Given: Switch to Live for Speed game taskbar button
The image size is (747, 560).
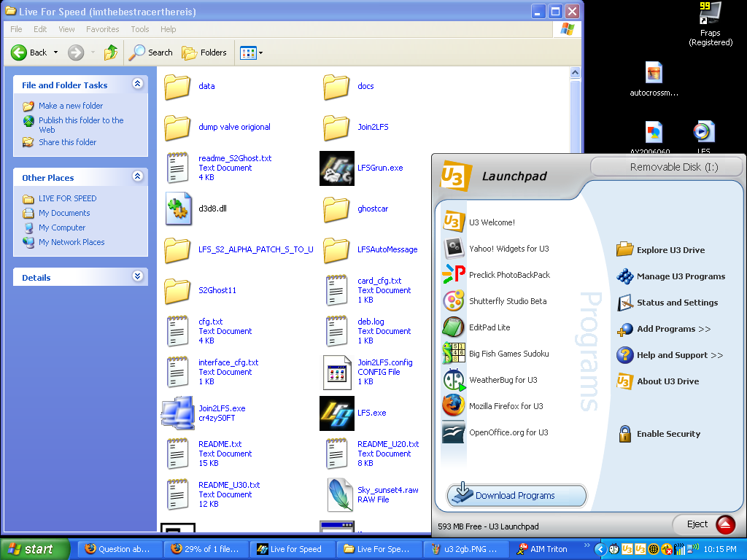Looking at the screenshot, I should 290,549.
